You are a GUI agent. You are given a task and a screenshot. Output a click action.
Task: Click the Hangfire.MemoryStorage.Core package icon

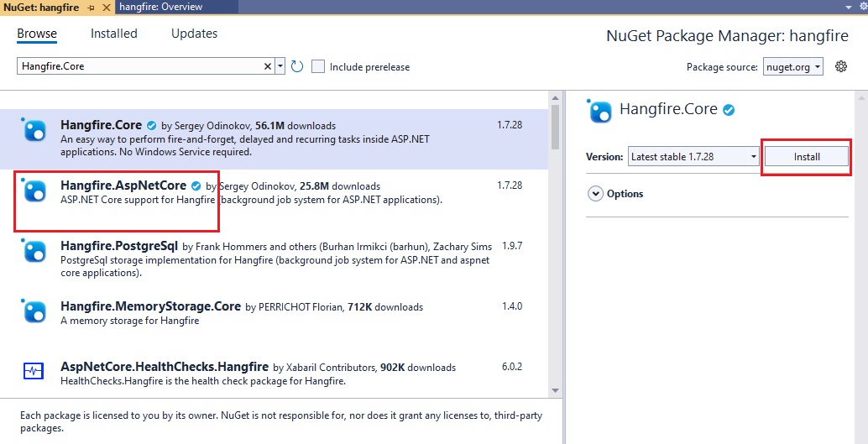click(35, 312)
